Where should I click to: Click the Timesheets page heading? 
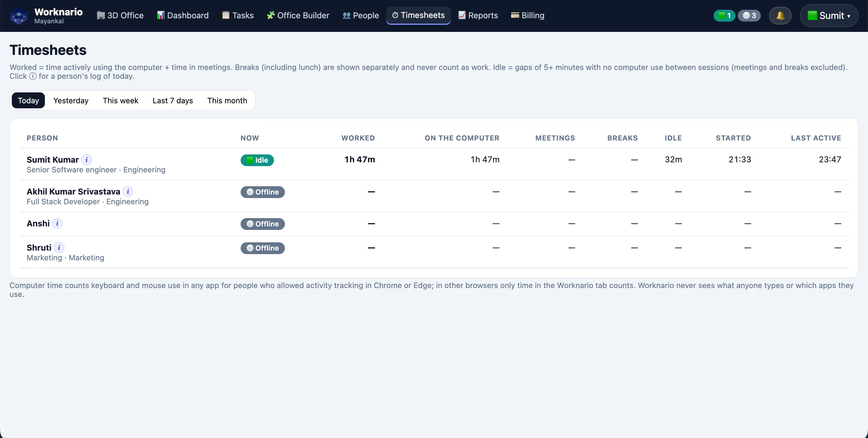pyautogui.click(x=48, y=50)
